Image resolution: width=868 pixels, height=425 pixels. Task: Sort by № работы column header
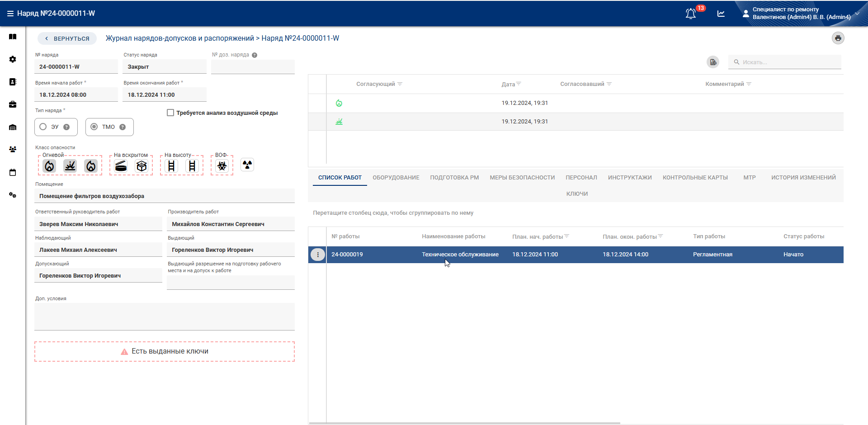coord(345,236)
